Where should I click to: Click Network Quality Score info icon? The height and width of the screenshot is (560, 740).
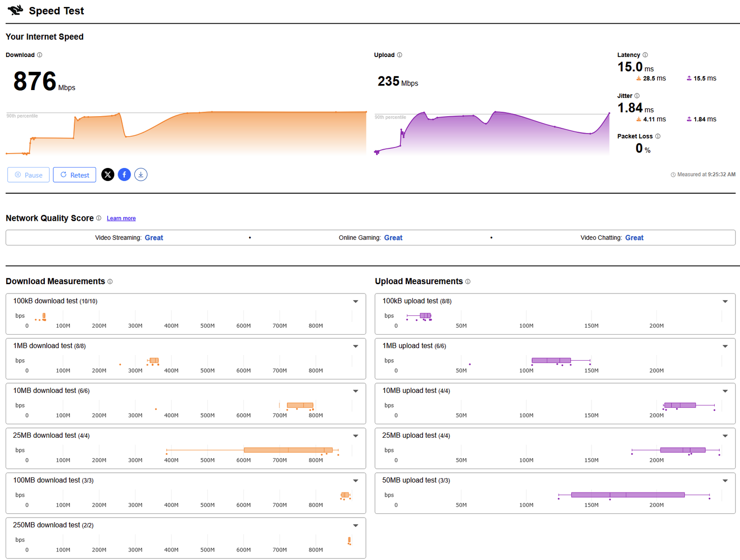[x=98, y=218]
